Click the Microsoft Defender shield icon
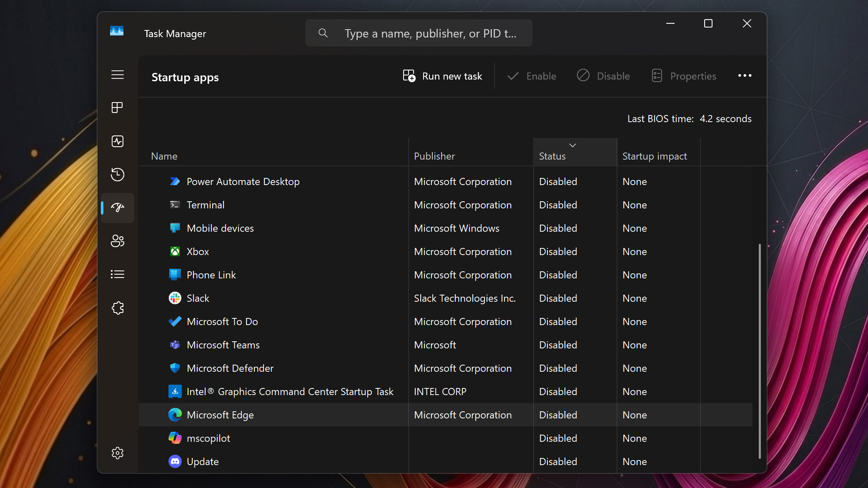This screenshot has height=488, width=868. [x=175, y=368]
